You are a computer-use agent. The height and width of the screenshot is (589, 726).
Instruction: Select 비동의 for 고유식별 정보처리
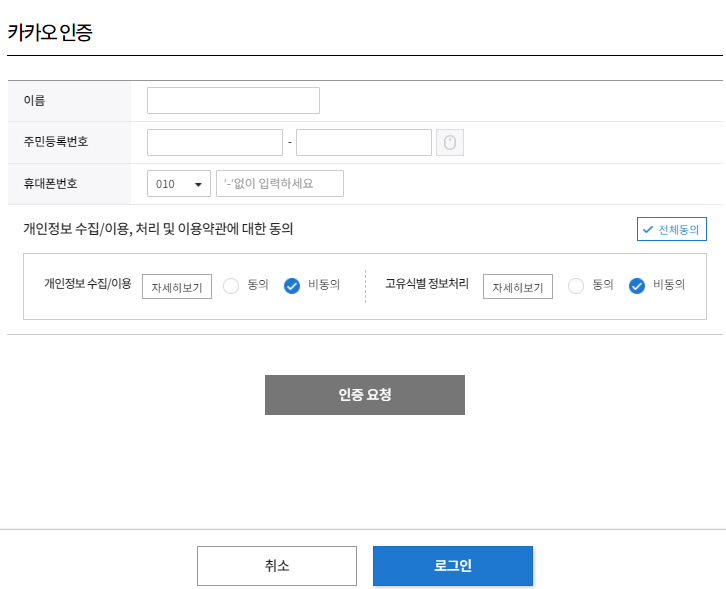pyautogui.click(x=637, y=286)
